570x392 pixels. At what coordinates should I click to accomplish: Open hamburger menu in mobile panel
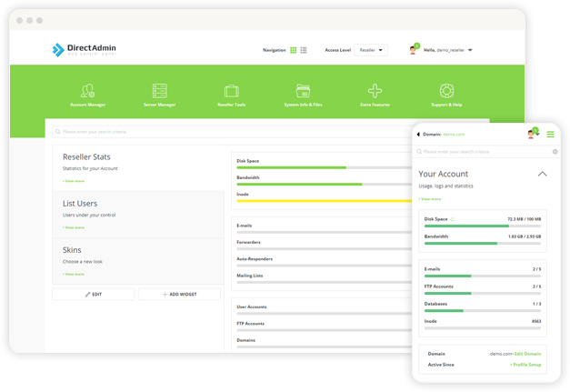(x=550, y=135)
